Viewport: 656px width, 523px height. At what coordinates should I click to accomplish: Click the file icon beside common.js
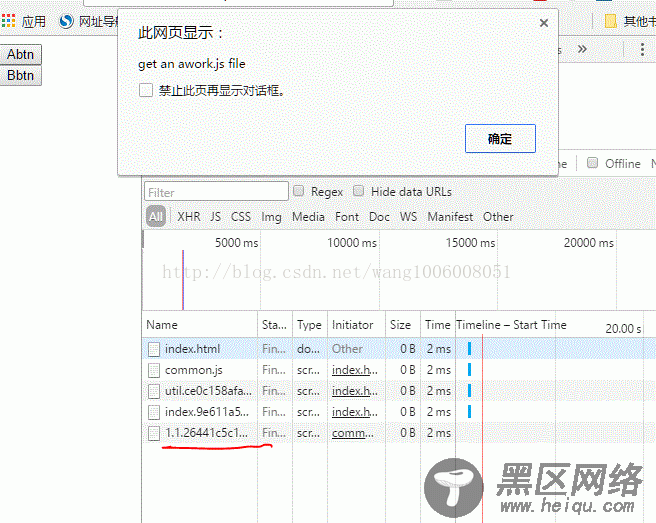point(154,370)
